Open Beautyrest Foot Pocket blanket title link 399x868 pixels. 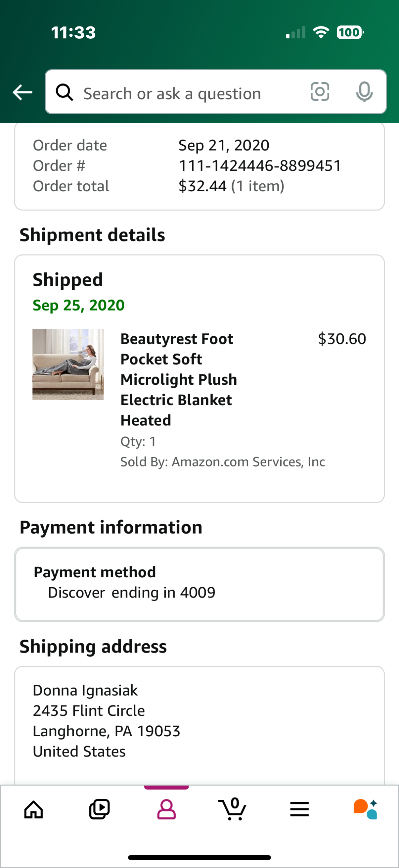coord(179,379)
